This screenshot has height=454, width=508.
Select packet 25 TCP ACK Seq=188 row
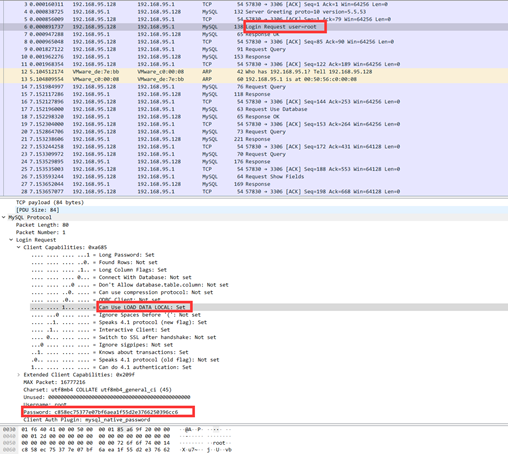click(255, 169)
